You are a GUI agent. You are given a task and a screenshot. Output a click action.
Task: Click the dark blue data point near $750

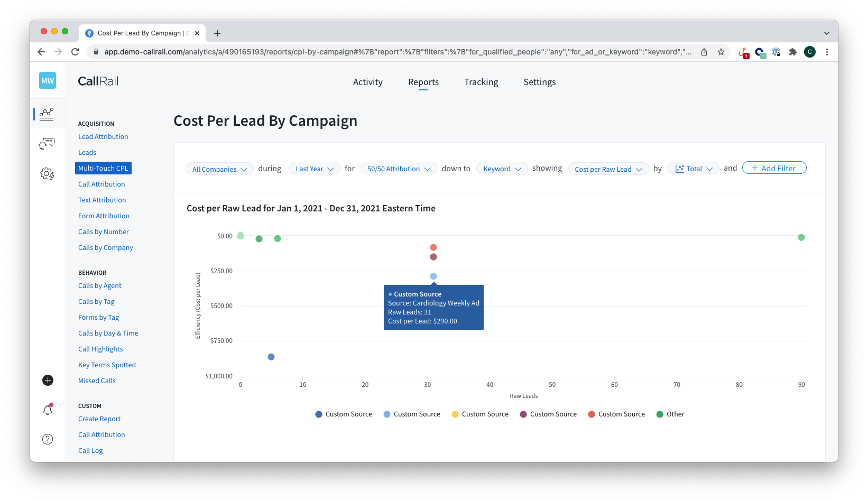[x=271, y=357]
